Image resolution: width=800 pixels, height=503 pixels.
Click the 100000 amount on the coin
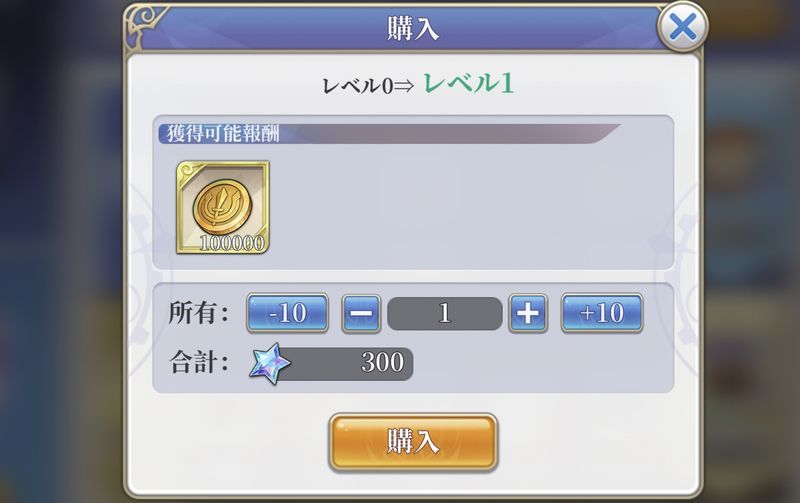(232, 243)
